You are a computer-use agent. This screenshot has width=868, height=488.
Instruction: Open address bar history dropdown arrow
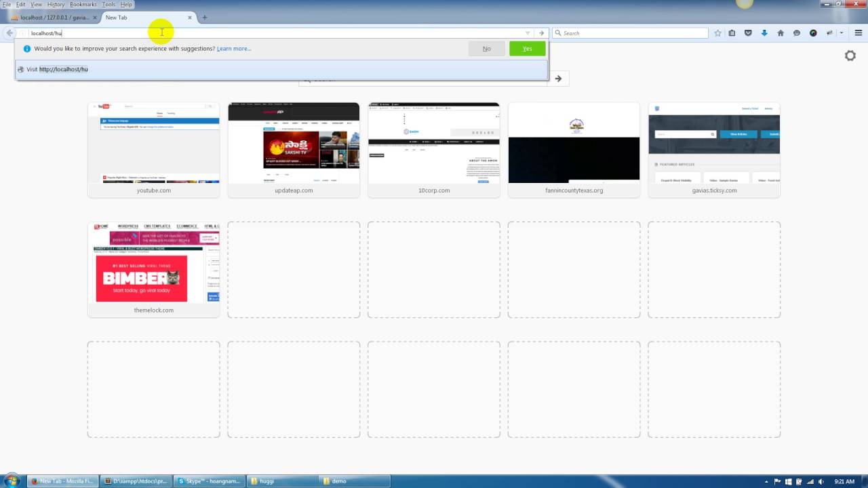528,33
